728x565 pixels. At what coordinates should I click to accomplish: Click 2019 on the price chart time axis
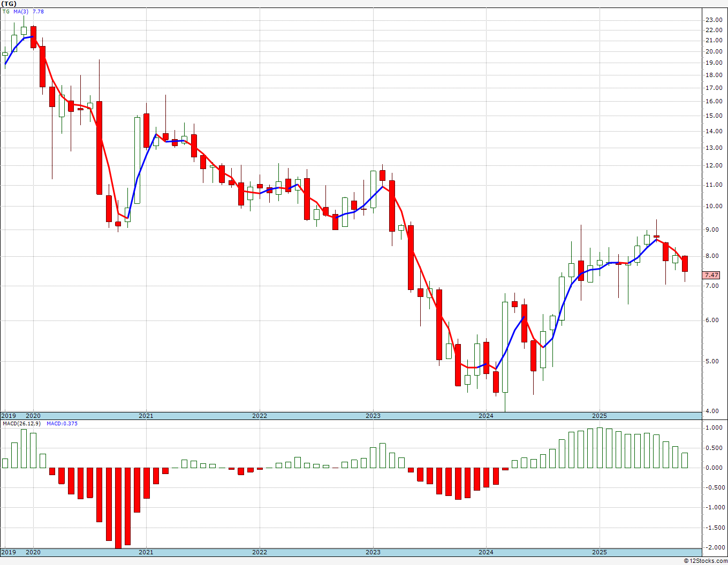[8, 416]
